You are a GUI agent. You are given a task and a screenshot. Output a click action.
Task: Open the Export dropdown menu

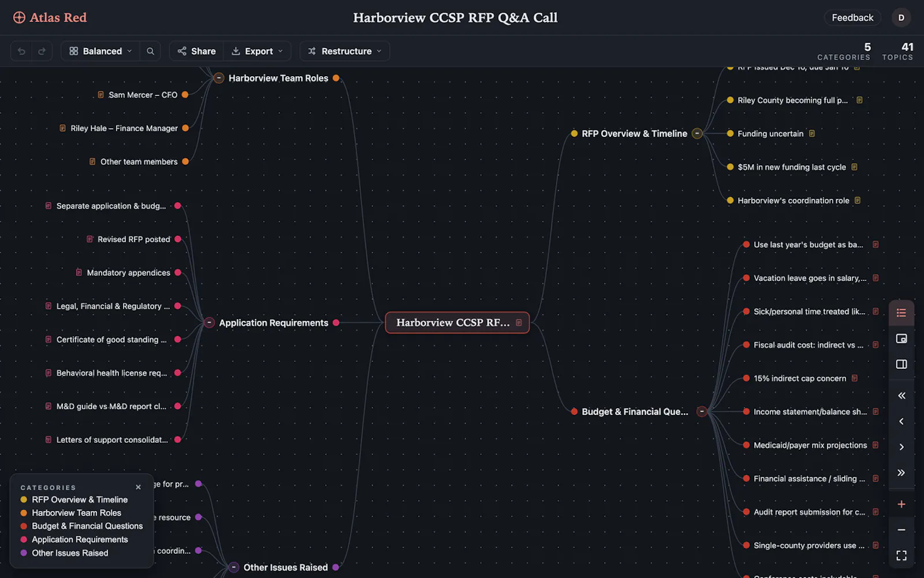click(x=257, y=51)
